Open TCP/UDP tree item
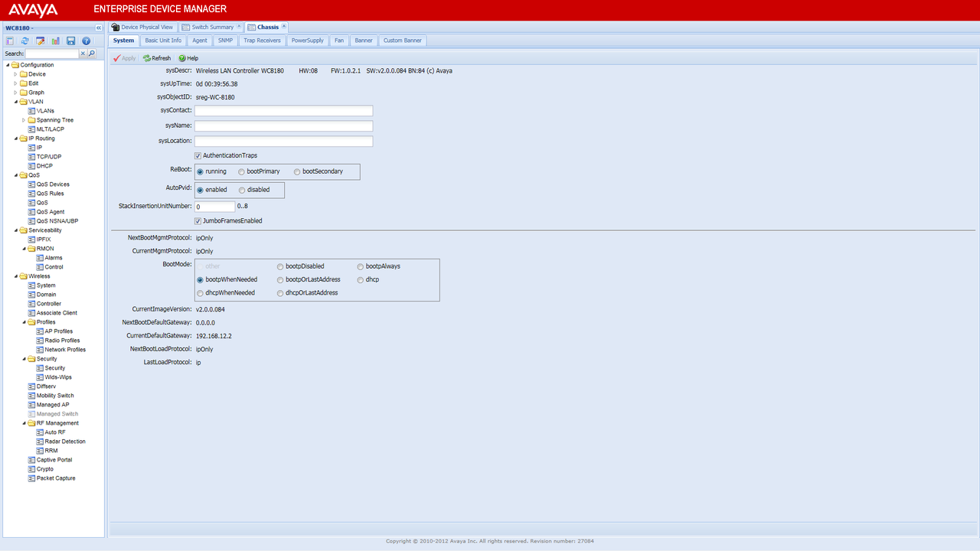This screenshot has width=980, height=551. point(48,157)
